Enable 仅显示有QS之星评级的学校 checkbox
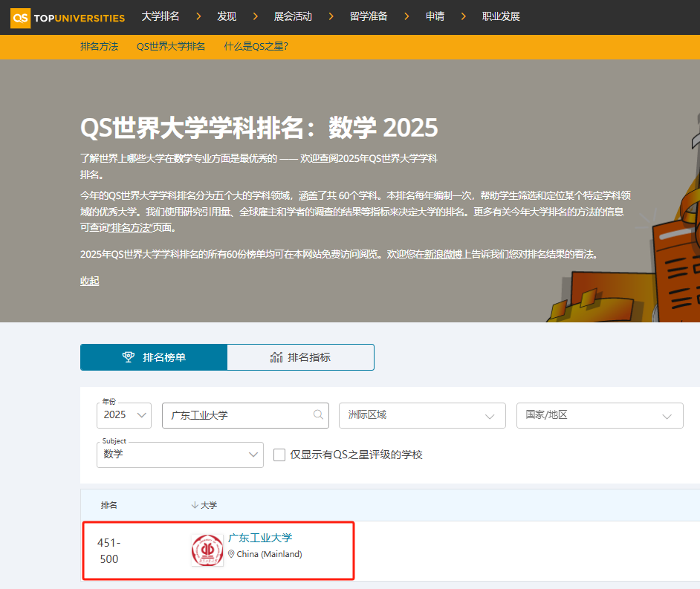This screenshot has width=700, height=589. point(279,455)
